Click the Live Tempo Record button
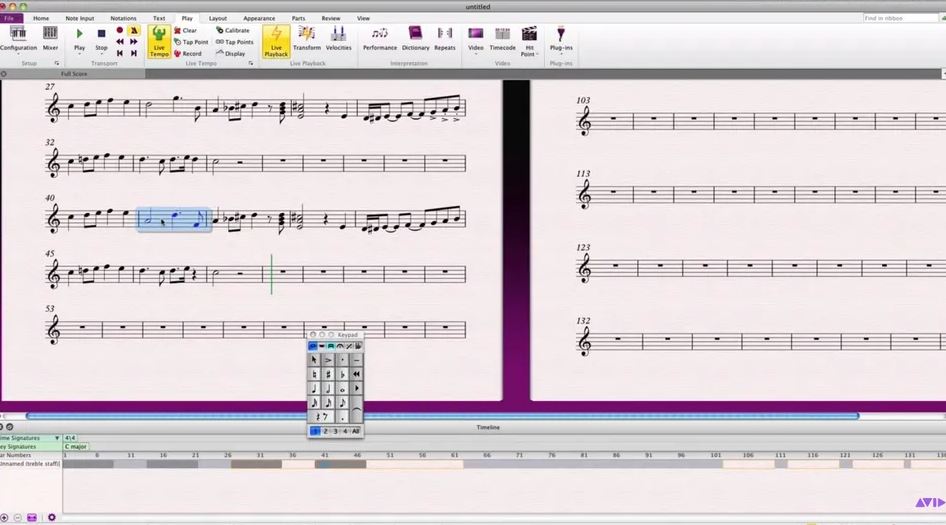 click(x=188, y=53)
